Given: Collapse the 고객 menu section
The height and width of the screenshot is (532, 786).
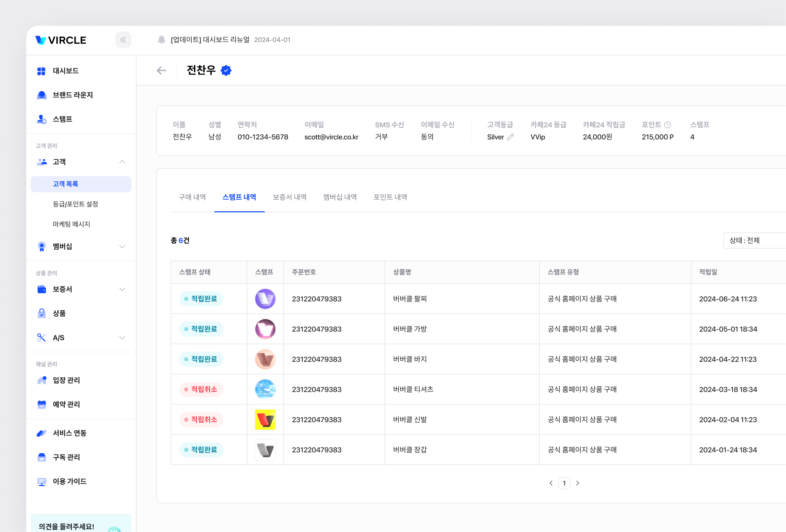Looking at the screenshot, I should [122, 162].
